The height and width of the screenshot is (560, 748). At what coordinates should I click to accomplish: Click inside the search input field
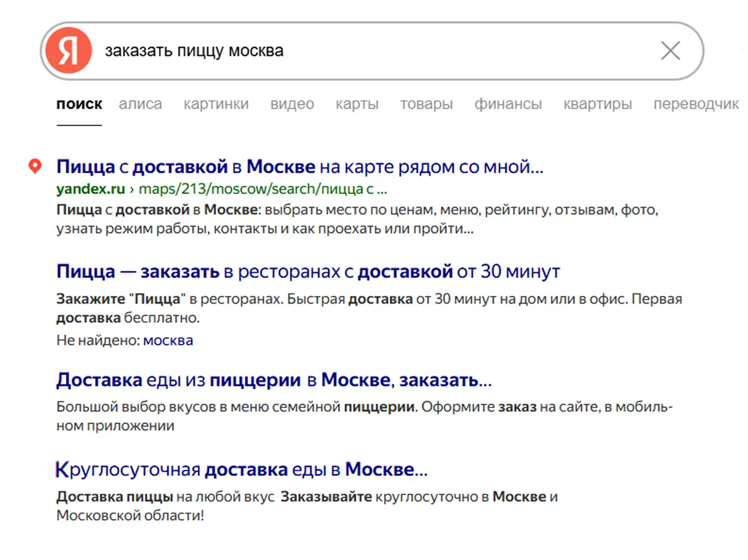point(374,52)
